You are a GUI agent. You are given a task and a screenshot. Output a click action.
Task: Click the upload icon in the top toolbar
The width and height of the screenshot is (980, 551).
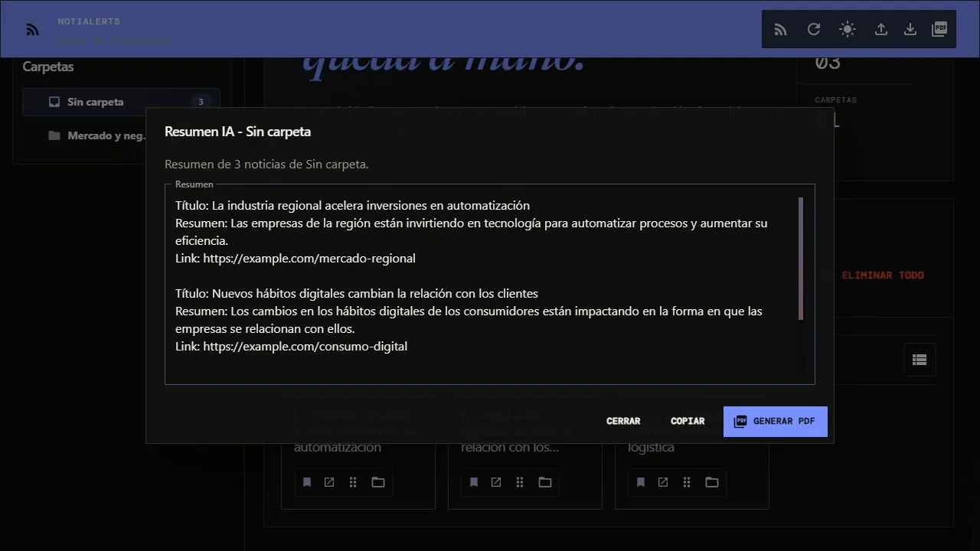(x=881, y=29)
